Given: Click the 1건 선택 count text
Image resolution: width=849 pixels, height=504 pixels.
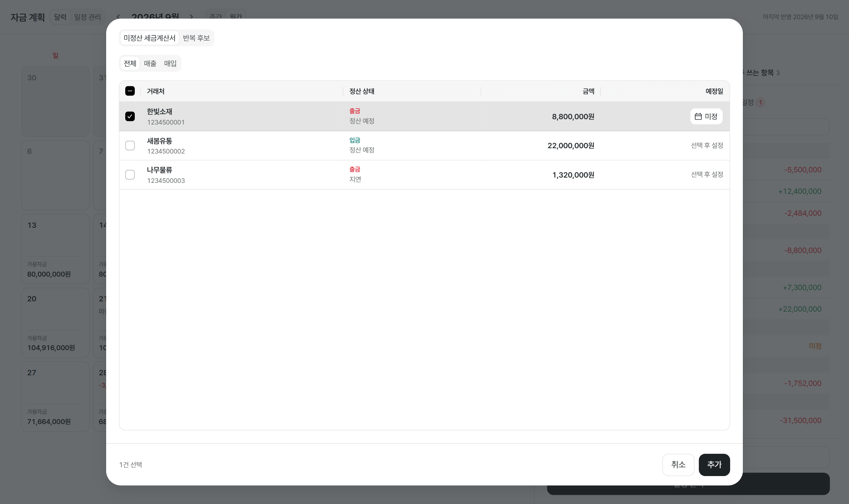Looking at the screenshot, I should [x=131, y=465].
